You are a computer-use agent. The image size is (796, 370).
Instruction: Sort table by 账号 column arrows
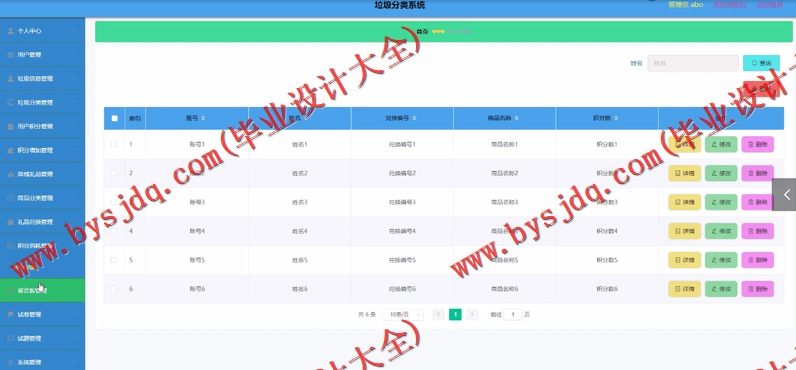coord(203,118)
